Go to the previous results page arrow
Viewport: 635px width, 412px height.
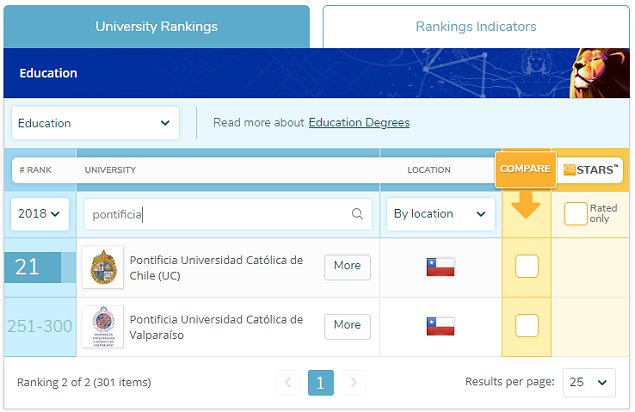pos(289,382)
